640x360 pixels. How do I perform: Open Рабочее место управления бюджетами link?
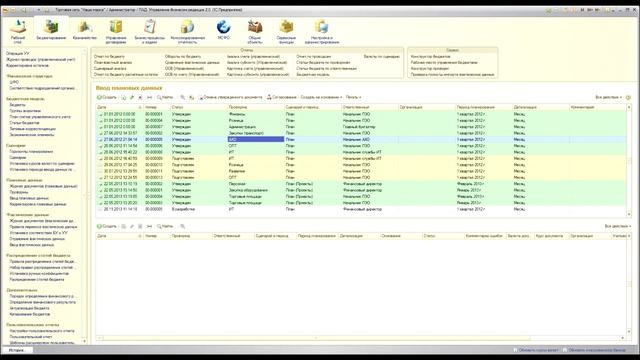pos(444,63)
